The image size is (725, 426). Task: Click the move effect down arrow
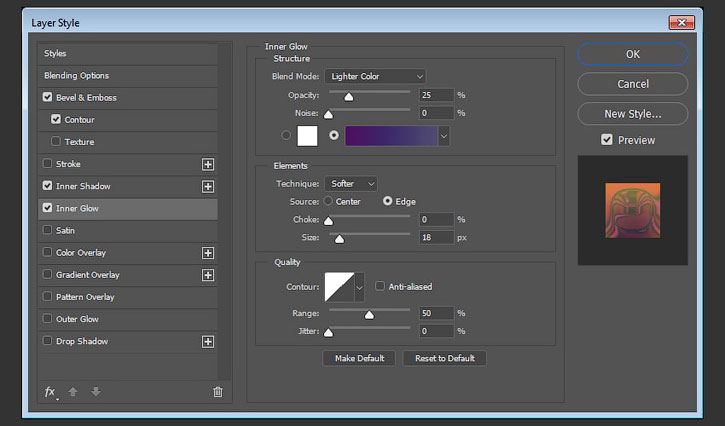click(x=96, y=392)
